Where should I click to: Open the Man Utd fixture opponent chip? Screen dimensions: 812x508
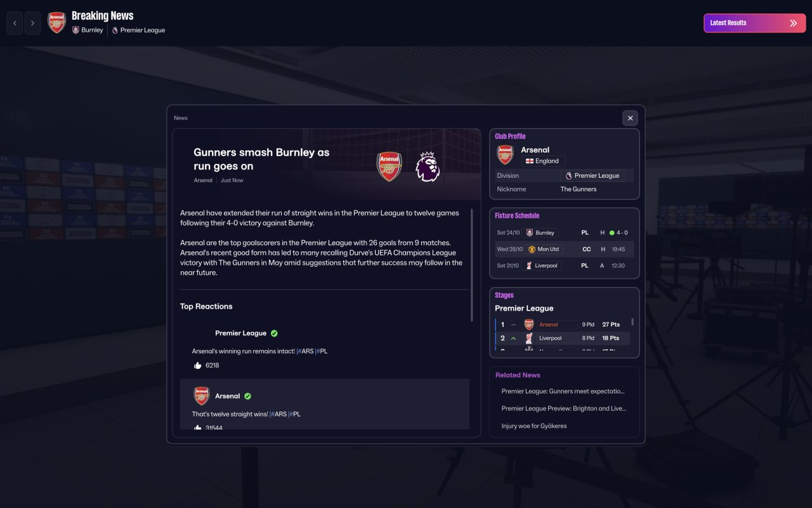pyautogui.click(x=545, y=249)
